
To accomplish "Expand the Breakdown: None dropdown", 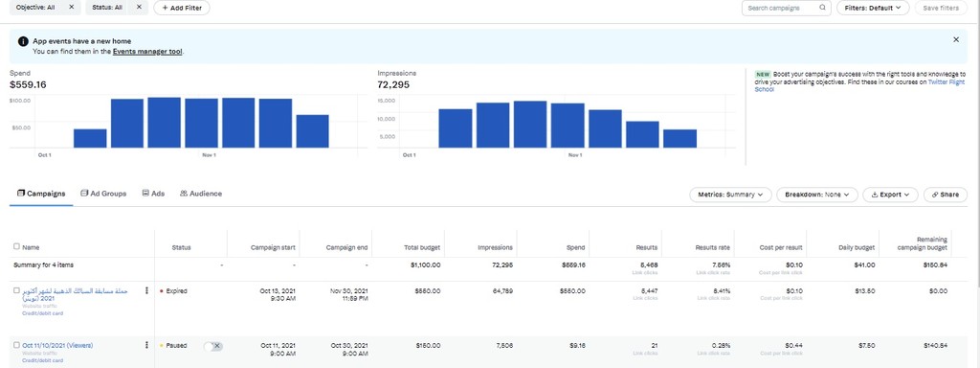I will click(817, 195).
